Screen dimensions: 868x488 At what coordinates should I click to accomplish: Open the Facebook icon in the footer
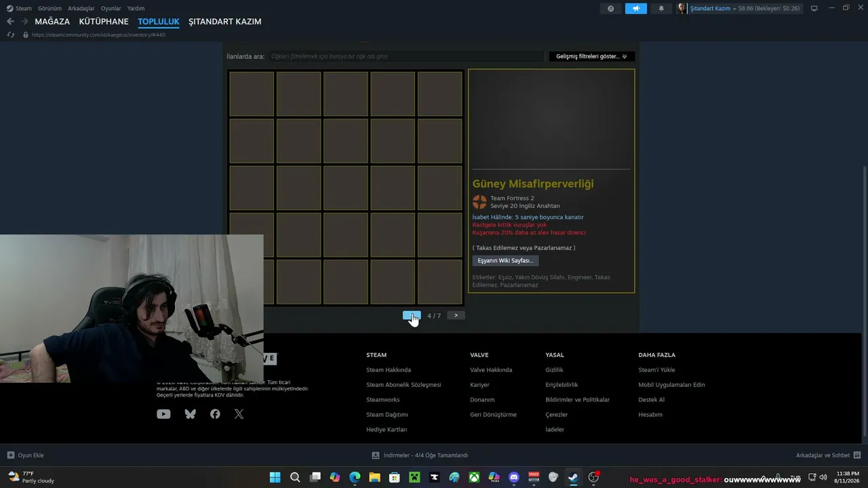215,414
